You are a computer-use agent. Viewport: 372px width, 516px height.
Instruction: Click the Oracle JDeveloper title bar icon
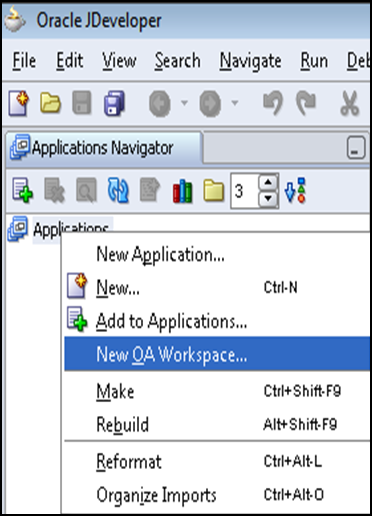15,20
